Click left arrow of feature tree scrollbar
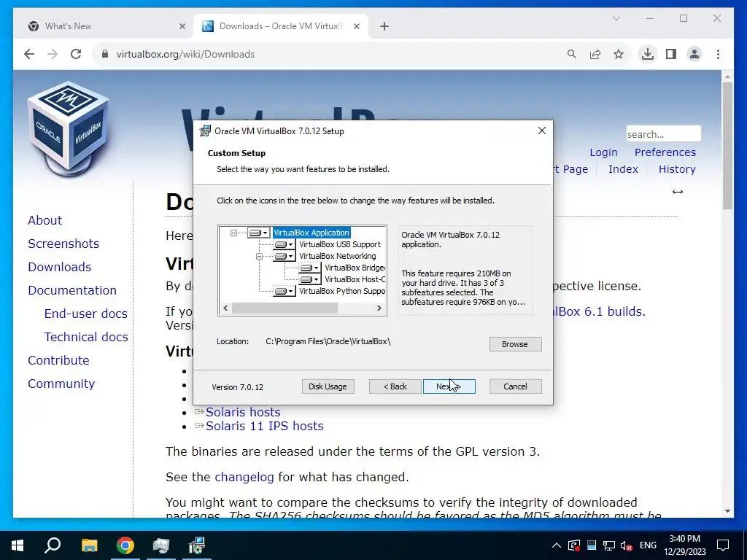Screen dimensions: 747x560 (x=226, y=308)
